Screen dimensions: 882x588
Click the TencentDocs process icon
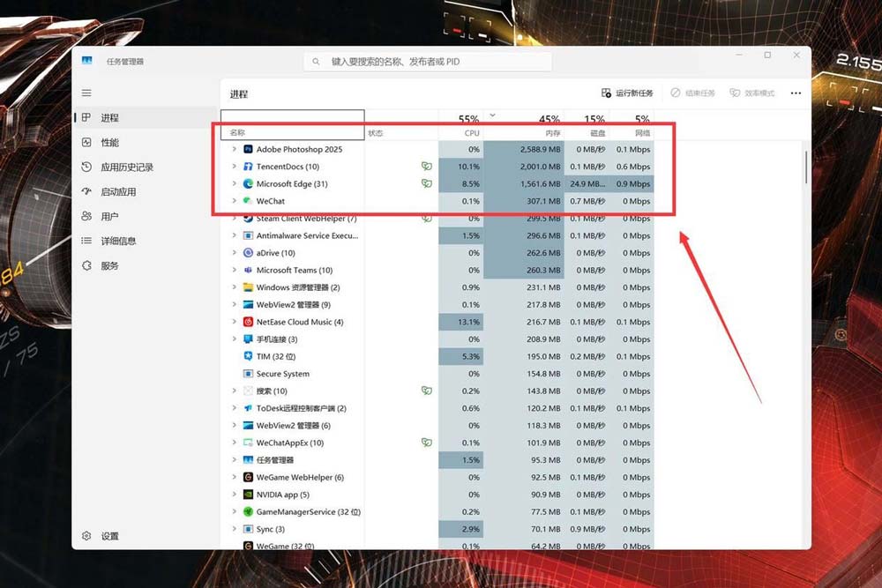[248, 167]
